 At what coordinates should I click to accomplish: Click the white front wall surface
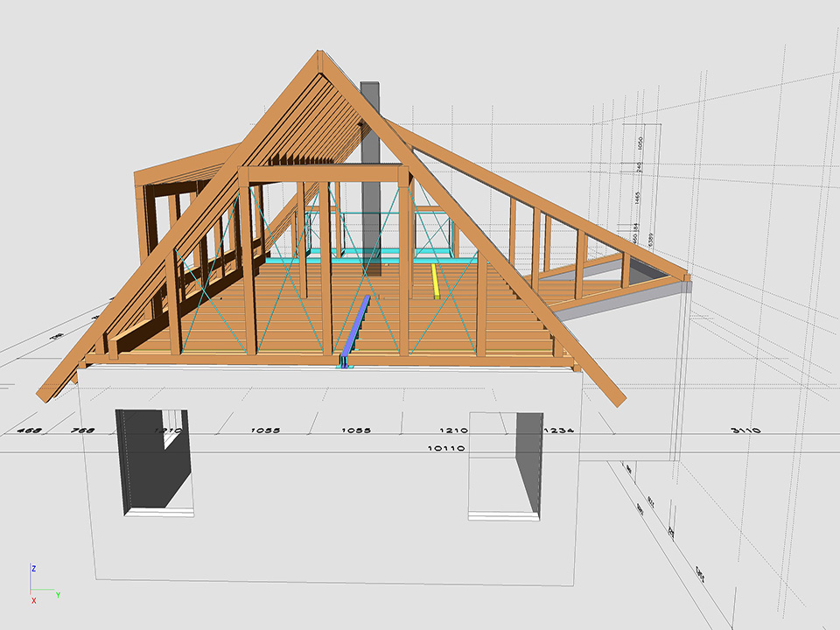pos(332,507)
